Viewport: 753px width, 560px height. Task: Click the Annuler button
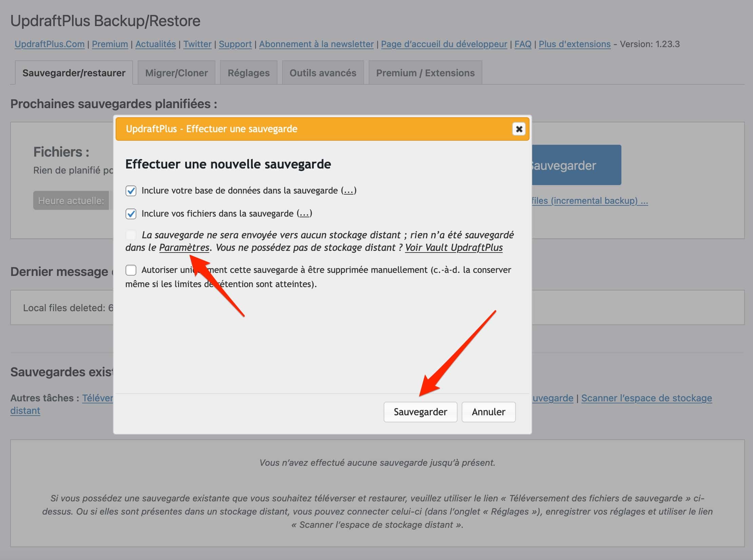[488, 412]
